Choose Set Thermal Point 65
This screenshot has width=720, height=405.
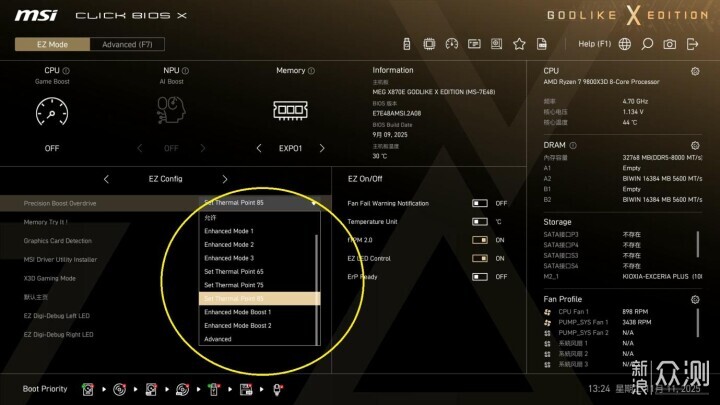[258, 271]
